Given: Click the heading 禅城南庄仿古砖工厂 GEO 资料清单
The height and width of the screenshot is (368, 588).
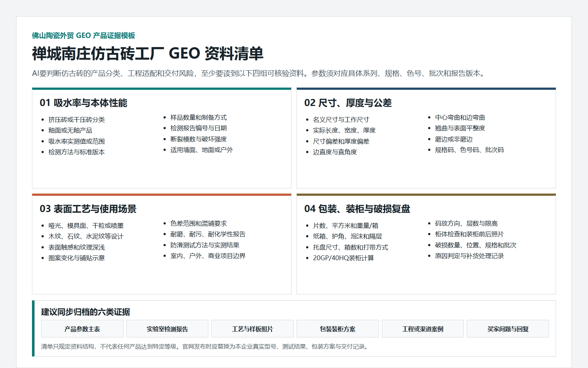Looking at the screenshot, I should click(x=148, y=53).
